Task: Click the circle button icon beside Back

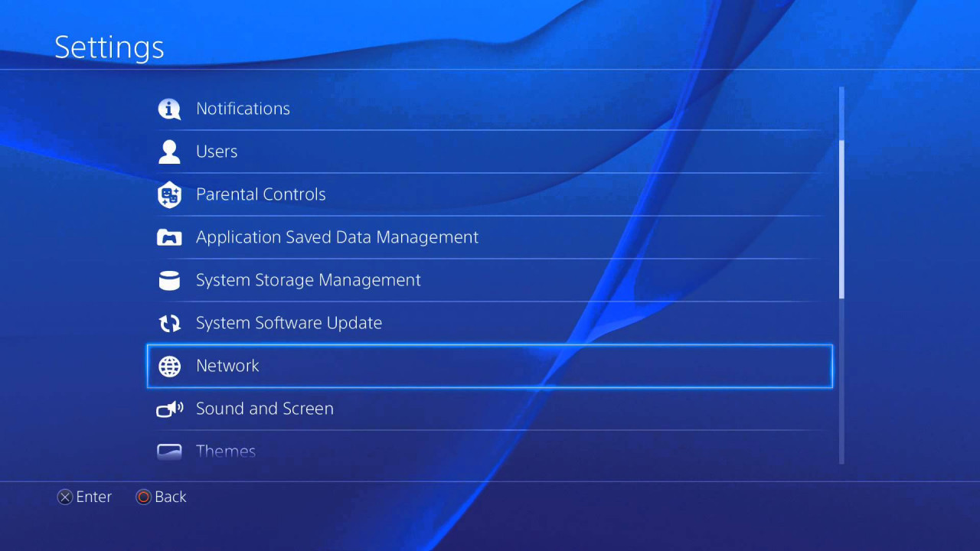Action: pyautogui.click(x=143, y=497)
